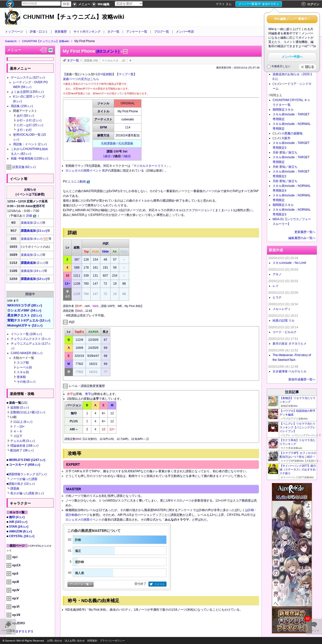Click the 検索 search button

tap(66, 4)
